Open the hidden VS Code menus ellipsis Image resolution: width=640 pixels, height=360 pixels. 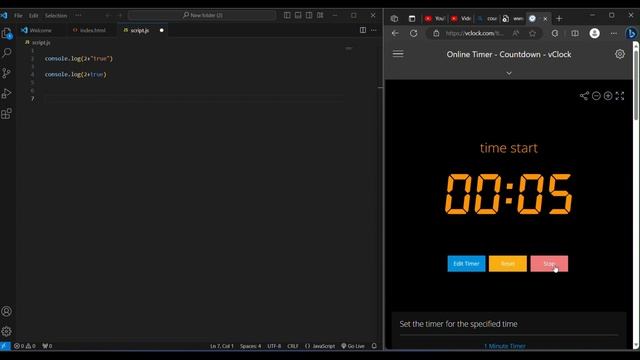(78, 16)
